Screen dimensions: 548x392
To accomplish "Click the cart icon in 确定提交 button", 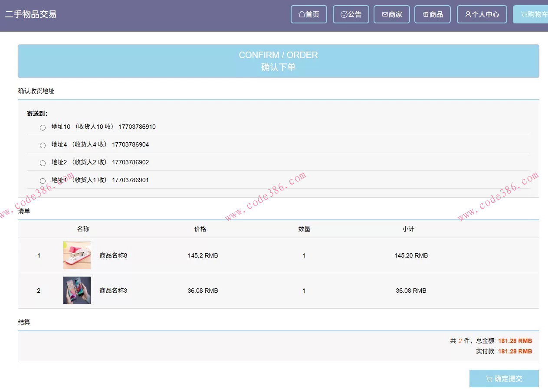I will pos(489,379).
